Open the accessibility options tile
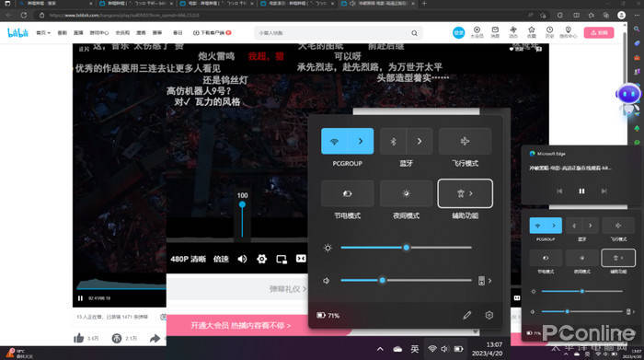 tap(465, 193)
